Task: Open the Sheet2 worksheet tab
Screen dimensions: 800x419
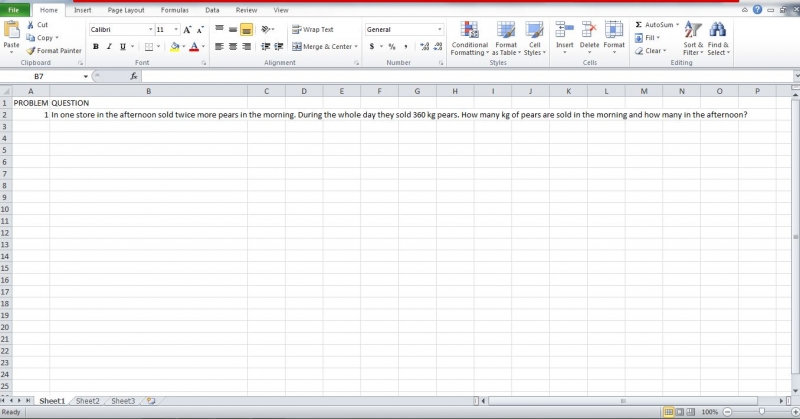Action: pyautogui.click(x=87, y=401)
